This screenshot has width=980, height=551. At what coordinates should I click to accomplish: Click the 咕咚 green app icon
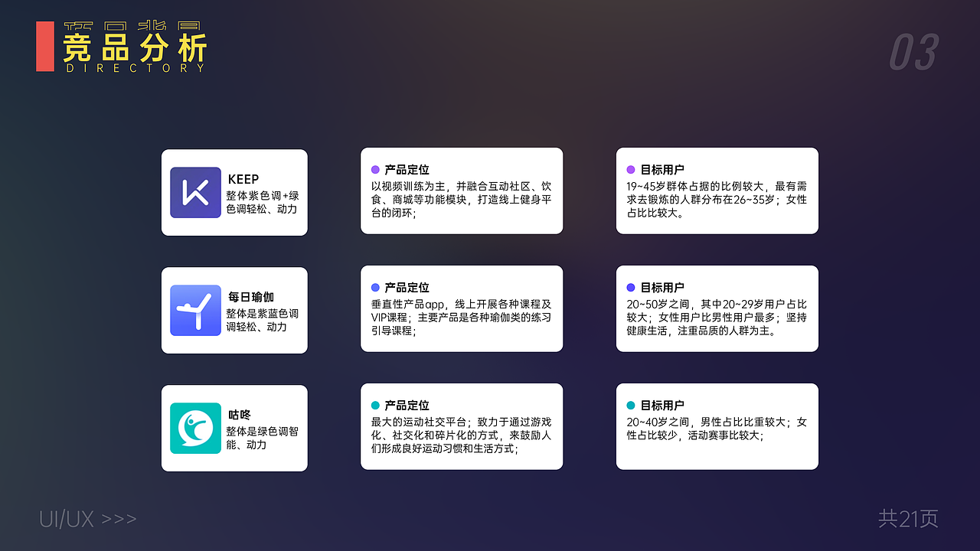[195, 429]
